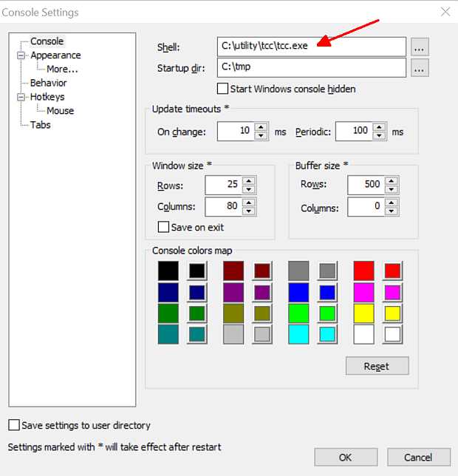The height and width of the screenshot is (476, 458).
Task: Decrease Buffer size Columns spinner
Action: pos(392,211)
